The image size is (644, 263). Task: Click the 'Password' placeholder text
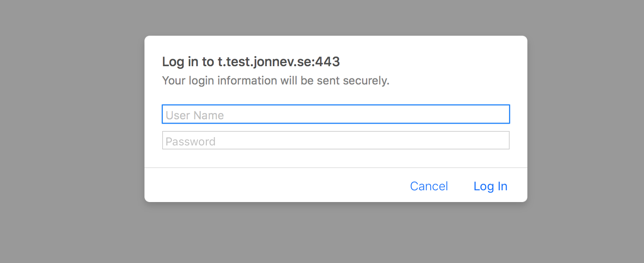pyautogui.click(x=191, y=142)
